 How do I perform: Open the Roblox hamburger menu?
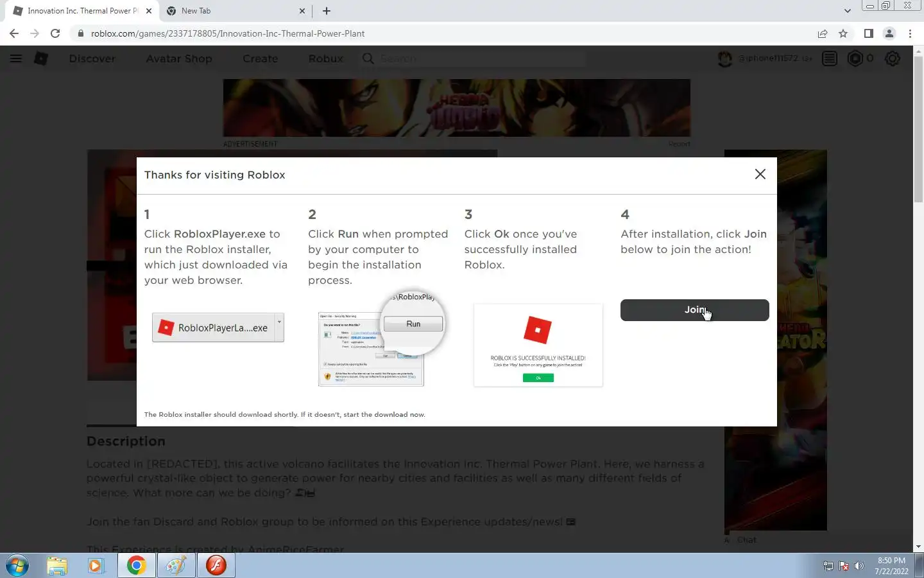[x=16, y=58]
